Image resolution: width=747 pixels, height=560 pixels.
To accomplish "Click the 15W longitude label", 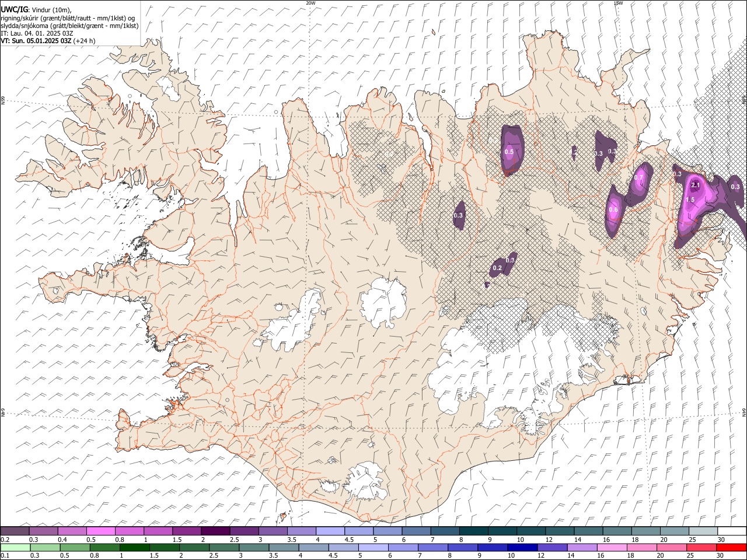I will point(618,3).
